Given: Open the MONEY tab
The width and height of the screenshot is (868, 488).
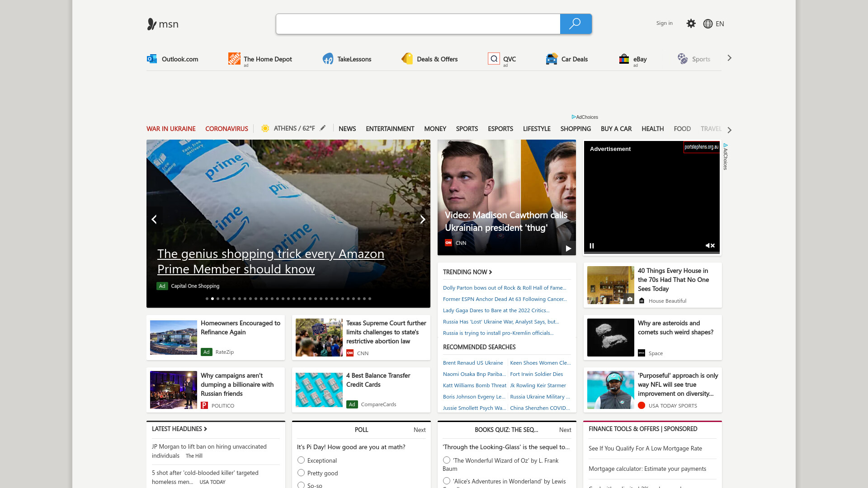Looking at the screenshot, I should [x=435, y=129].
